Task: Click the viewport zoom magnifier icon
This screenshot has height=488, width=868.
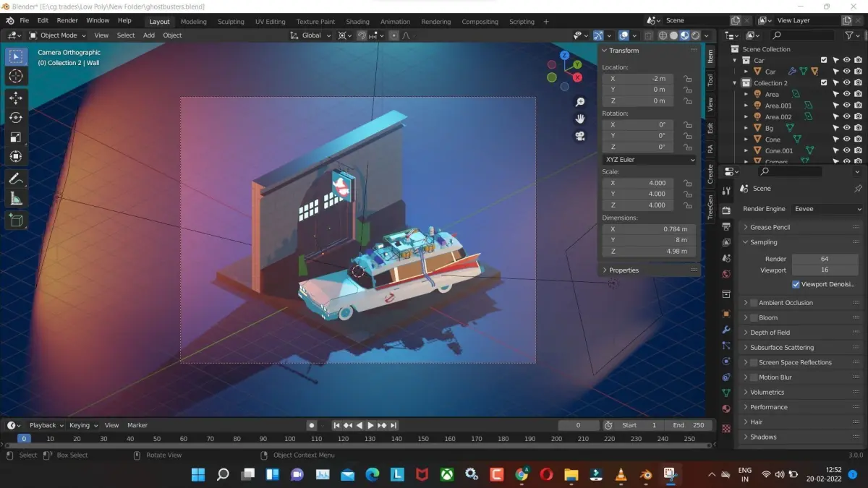Action: point(580,102)
